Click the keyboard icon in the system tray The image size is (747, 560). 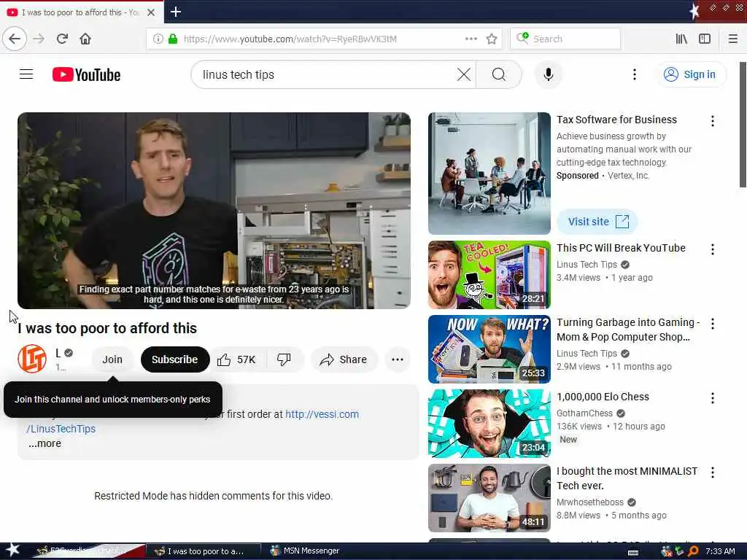633,553
